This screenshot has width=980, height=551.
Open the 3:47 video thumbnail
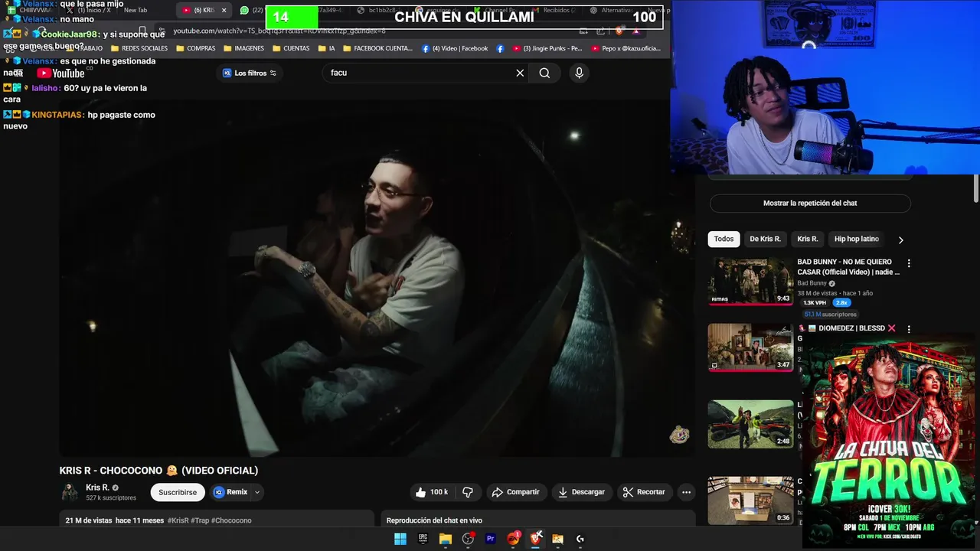(x=750, y=347)
